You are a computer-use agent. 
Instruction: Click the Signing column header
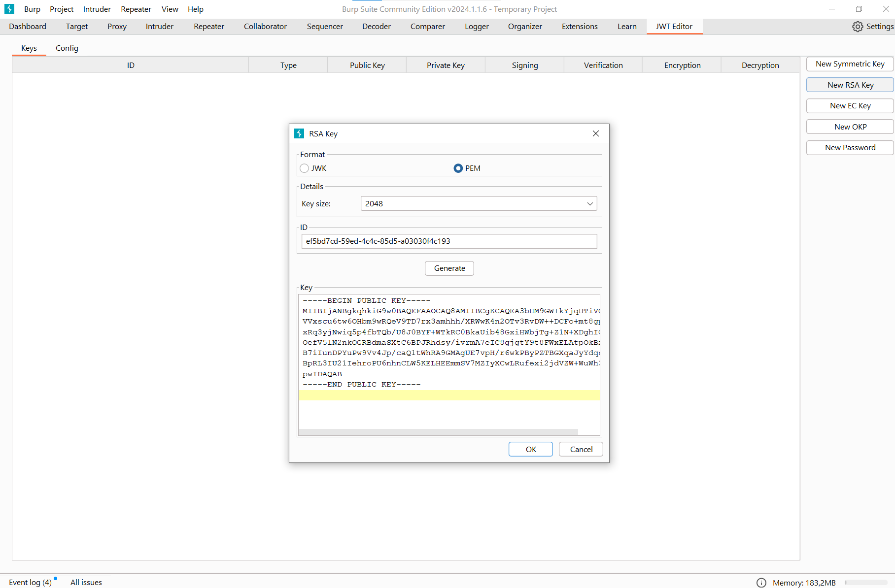[525, 65]
